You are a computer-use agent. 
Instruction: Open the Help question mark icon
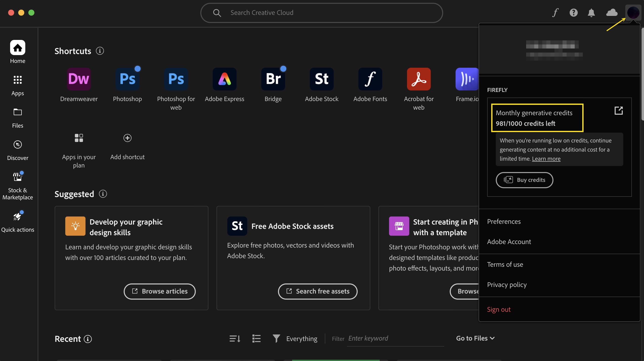click(573, 13)
